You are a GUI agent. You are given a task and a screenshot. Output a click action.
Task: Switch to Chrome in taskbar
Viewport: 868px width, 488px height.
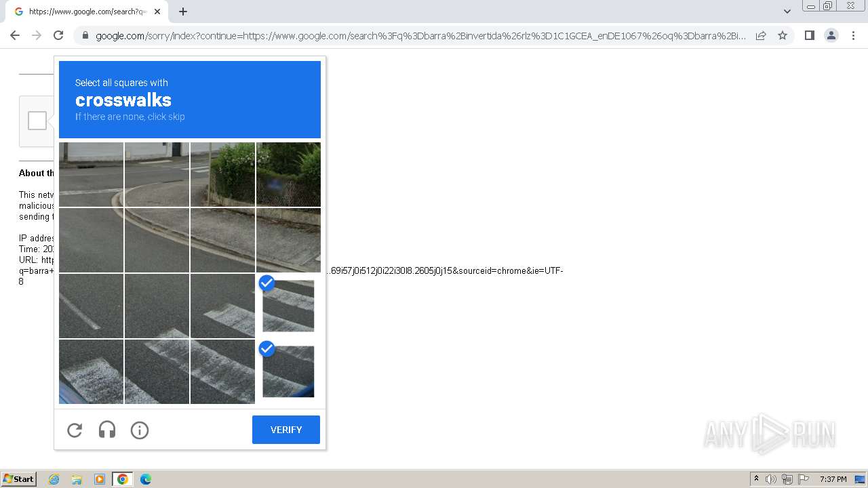point(123,479)
